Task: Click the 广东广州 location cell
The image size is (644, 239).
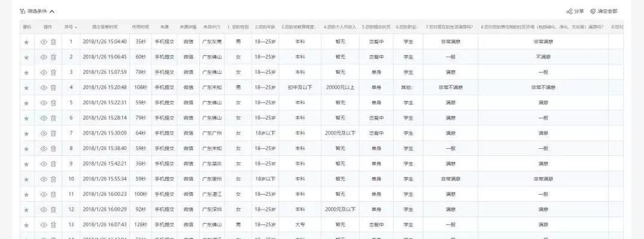Action: point(212,133)
